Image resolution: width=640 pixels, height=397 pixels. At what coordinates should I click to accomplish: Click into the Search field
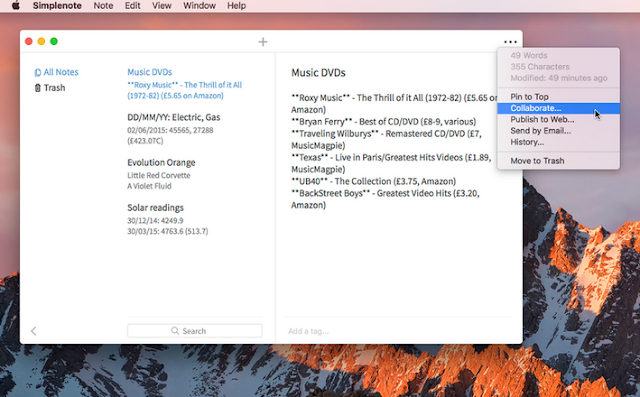click(x=195, y=331)
